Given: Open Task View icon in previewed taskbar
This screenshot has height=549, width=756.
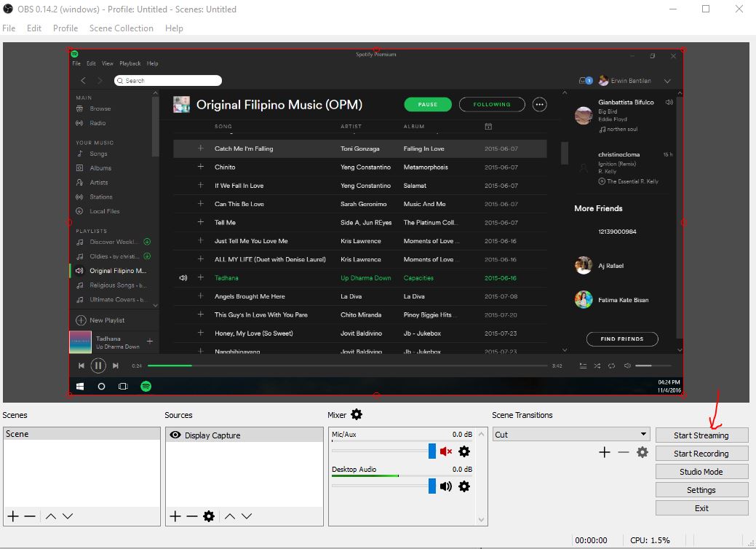Looking at the screenshot, I should 123,386.
